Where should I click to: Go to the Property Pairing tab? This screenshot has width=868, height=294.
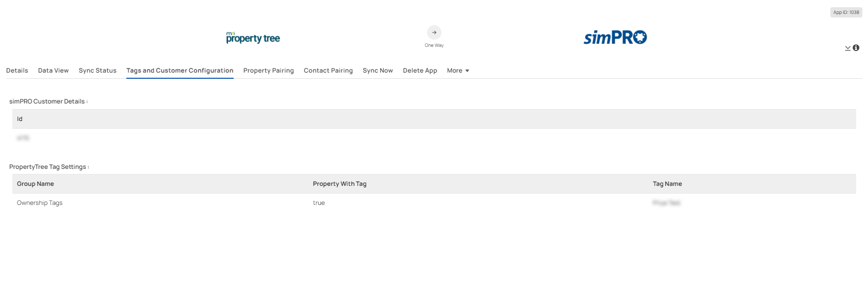[x=269, y=71]
